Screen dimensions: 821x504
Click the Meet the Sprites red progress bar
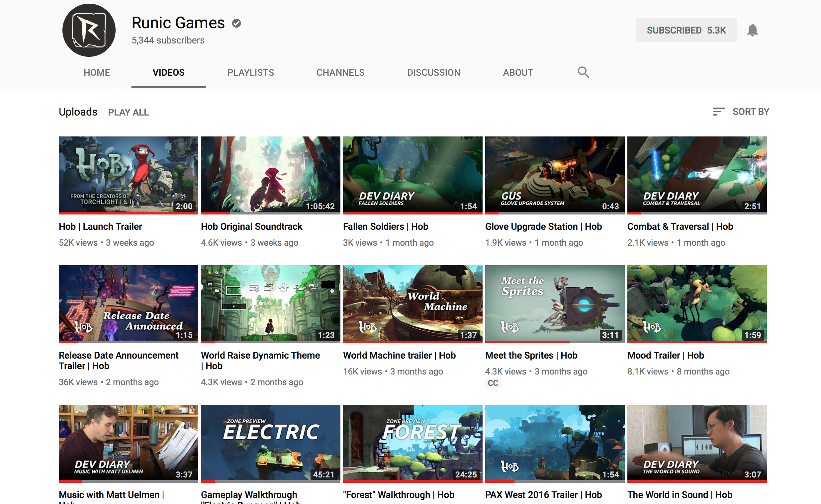point(527,342)
